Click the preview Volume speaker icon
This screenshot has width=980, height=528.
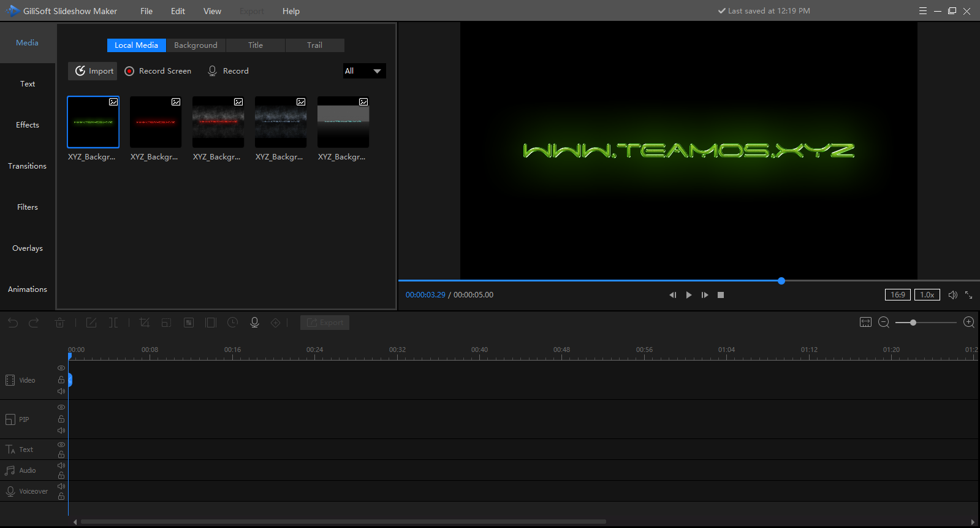tap(953, 295)
